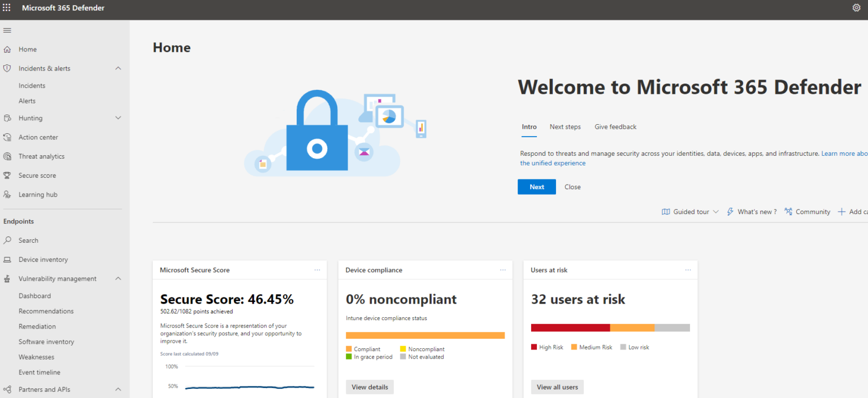Collapse the Vulnerability management section chevron

pos(118,279)
